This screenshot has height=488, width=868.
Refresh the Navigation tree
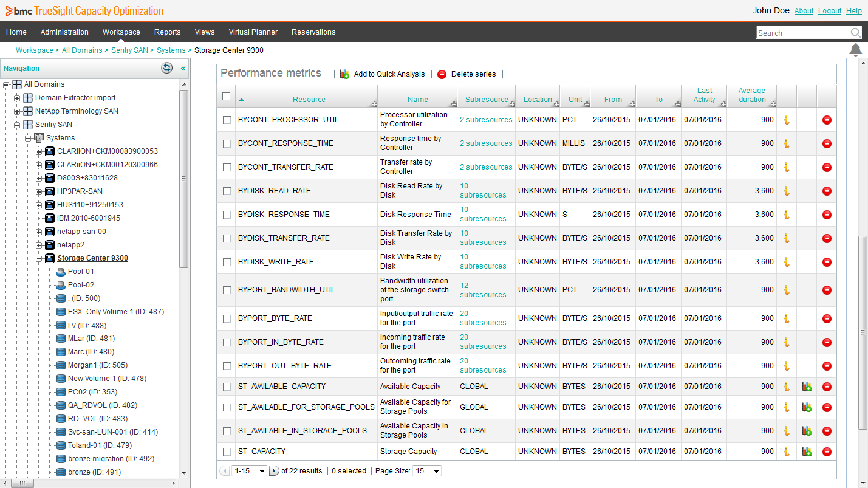pyautogui.click(x=166, y=68)
